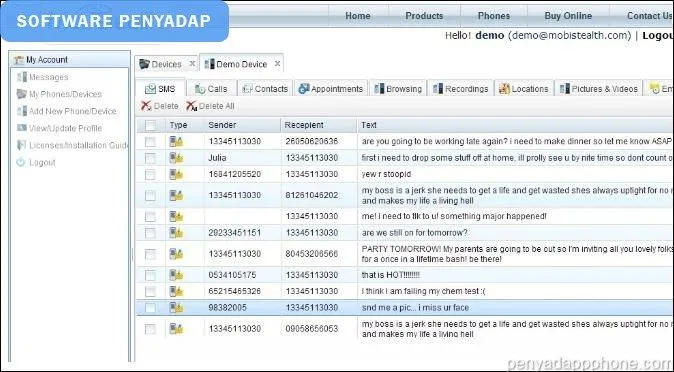Screen dimensions: 674x372
Task: Open the Contact Us menu item
Action: (650, 16)
